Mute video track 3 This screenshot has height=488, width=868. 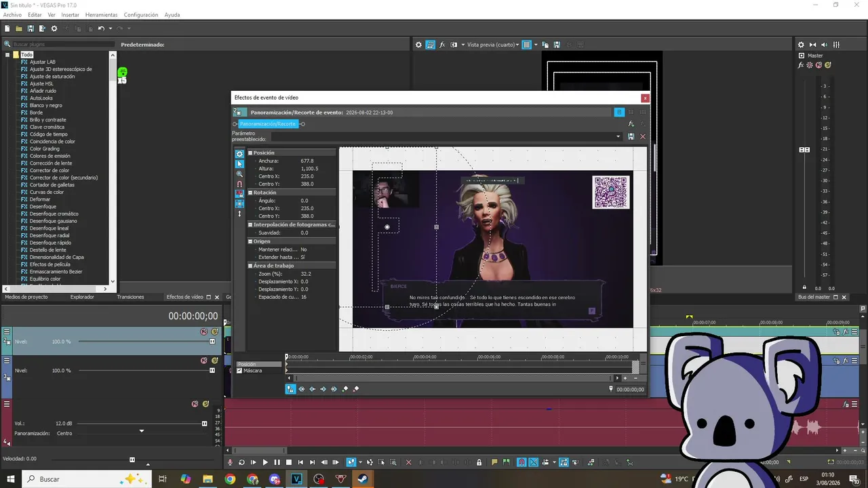coord(203,361)
